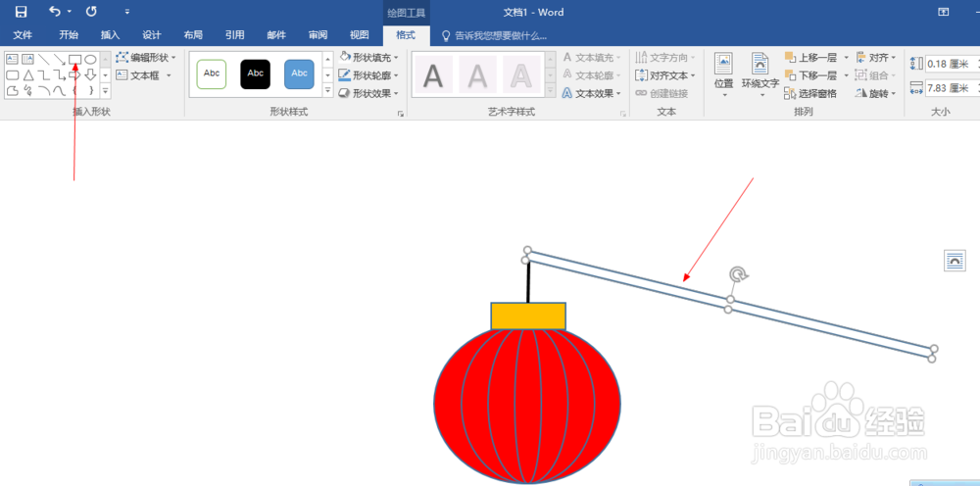The width and height of the screenshot is (980, 486).
Task: Switch to the 布局 tab
Action: click(x=193, y=35)
